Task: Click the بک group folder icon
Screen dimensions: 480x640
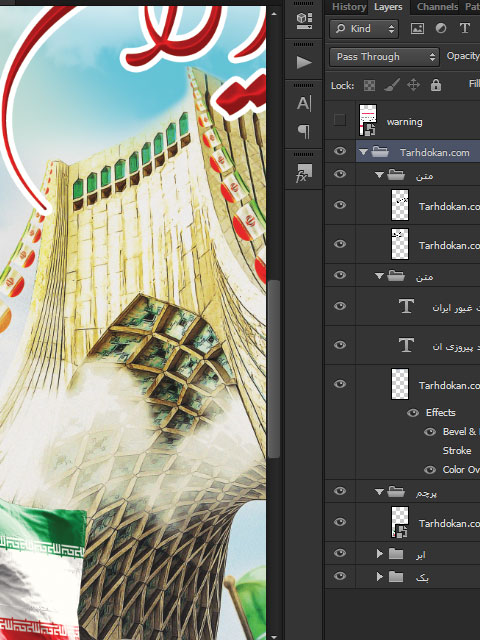Action: coord(396,577)
